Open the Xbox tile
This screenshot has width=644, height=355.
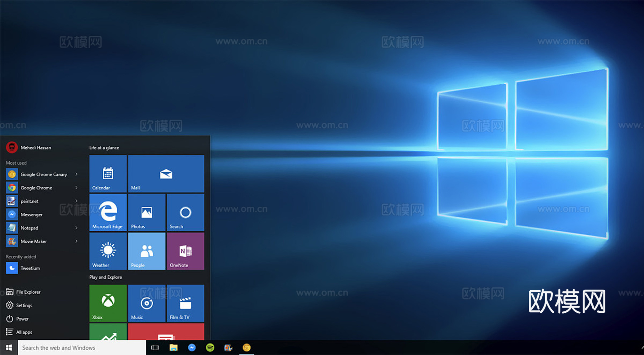point(108,303)
